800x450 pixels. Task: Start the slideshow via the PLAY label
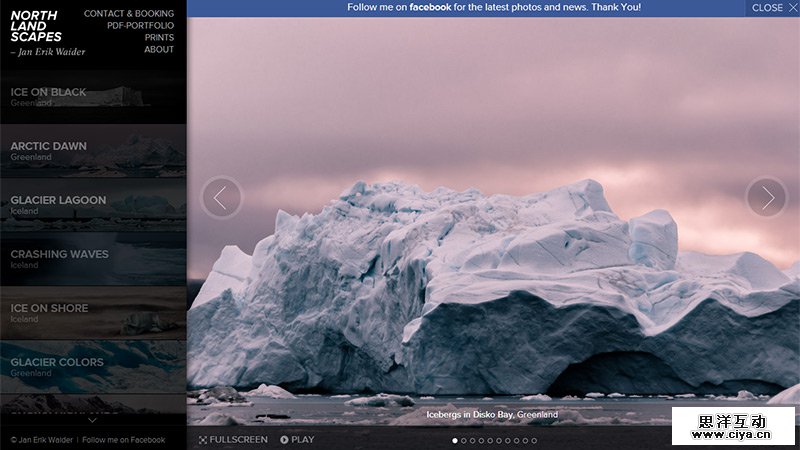tap(303, 440)
